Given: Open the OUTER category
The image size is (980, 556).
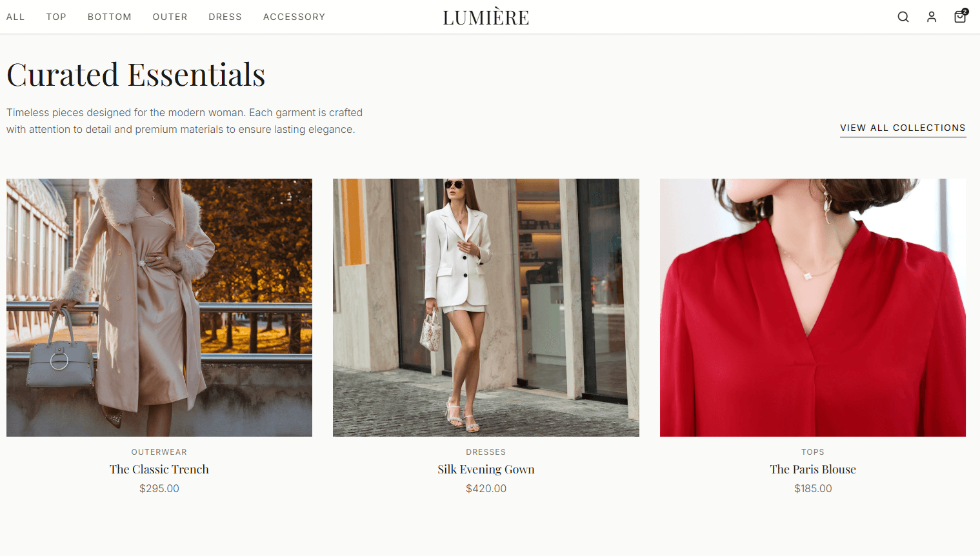Looking at the screenshot, I should (170, 17).
